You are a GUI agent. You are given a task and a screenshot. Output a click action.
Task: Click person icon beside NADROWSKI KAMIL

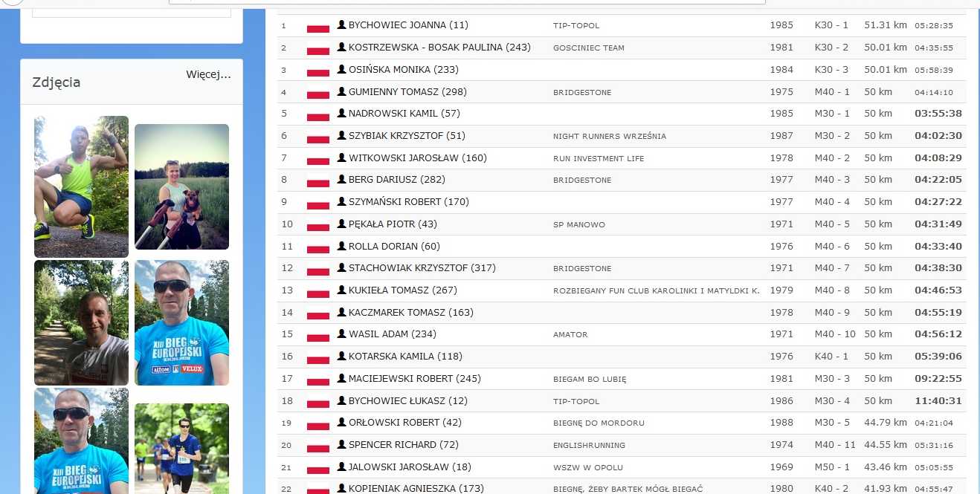[341, 114]
